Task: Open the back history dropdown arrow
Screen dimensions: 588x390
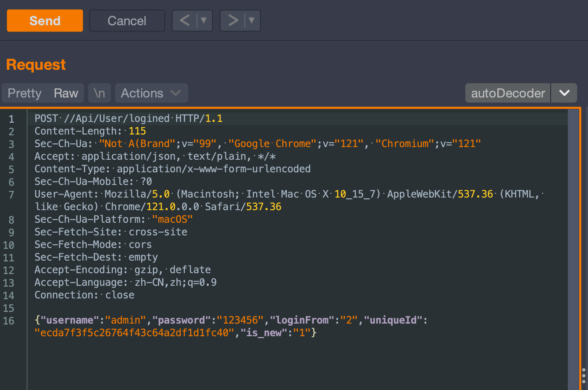Action: click(204, 21)
